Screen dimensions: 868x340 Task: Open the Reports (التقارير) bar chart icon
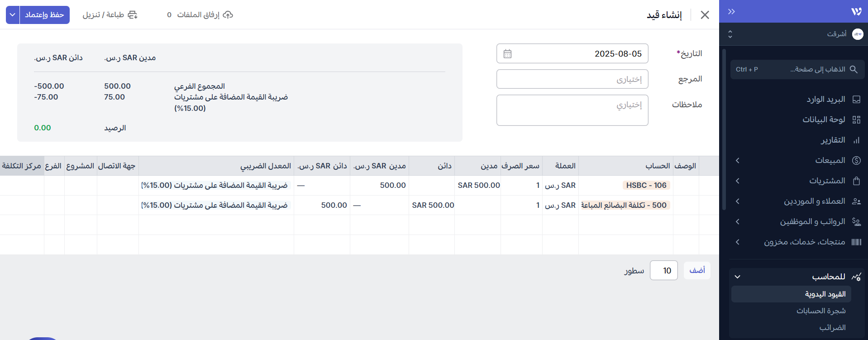click(856, 140)
